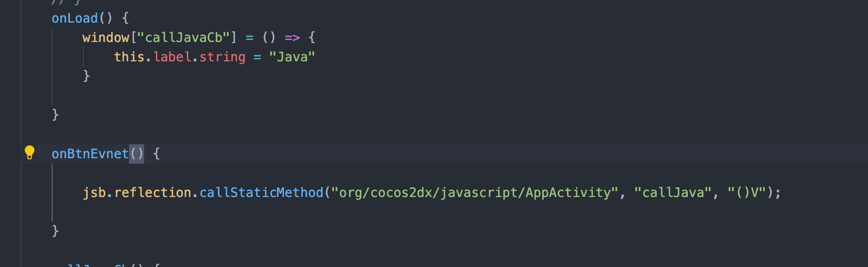The width and height of the screenshot is (868, 267).
Task: Click the this keyword
Action: pyautogui.click(x=129, y=57)
